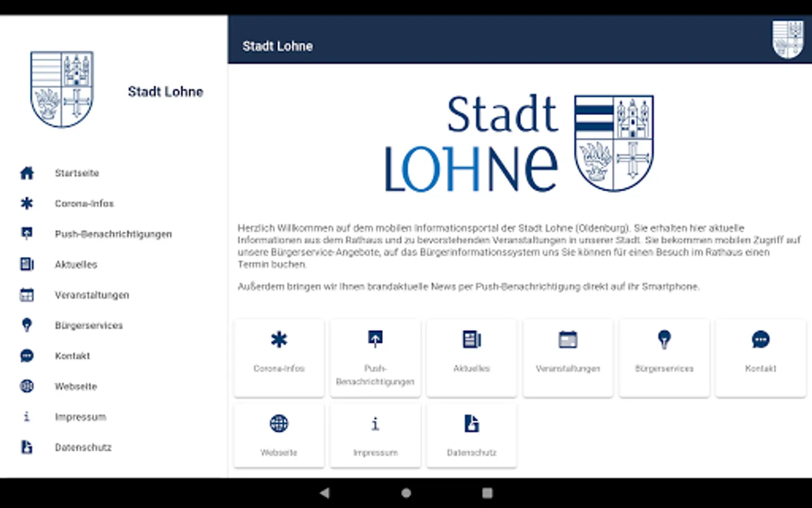Tap the Android recent apps square button
The image size is (812, 508).
click(488, 493)
